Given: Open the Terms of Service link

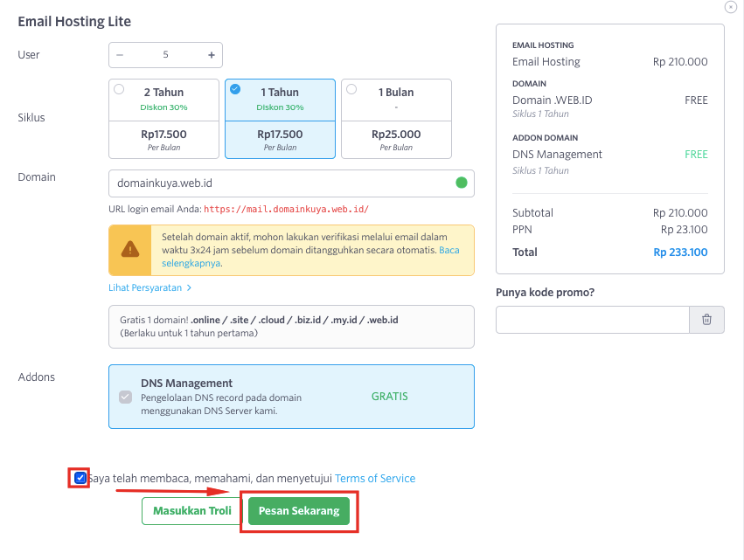Looking at the screenshot, I should click(375, 479).
